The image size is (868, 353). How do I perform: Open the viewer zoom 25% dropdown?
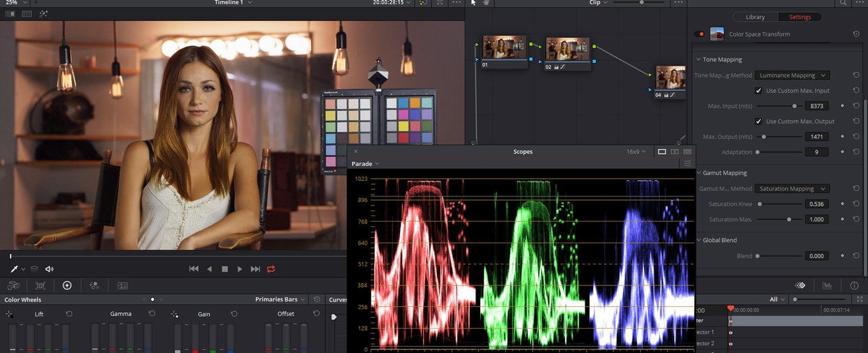15,3
